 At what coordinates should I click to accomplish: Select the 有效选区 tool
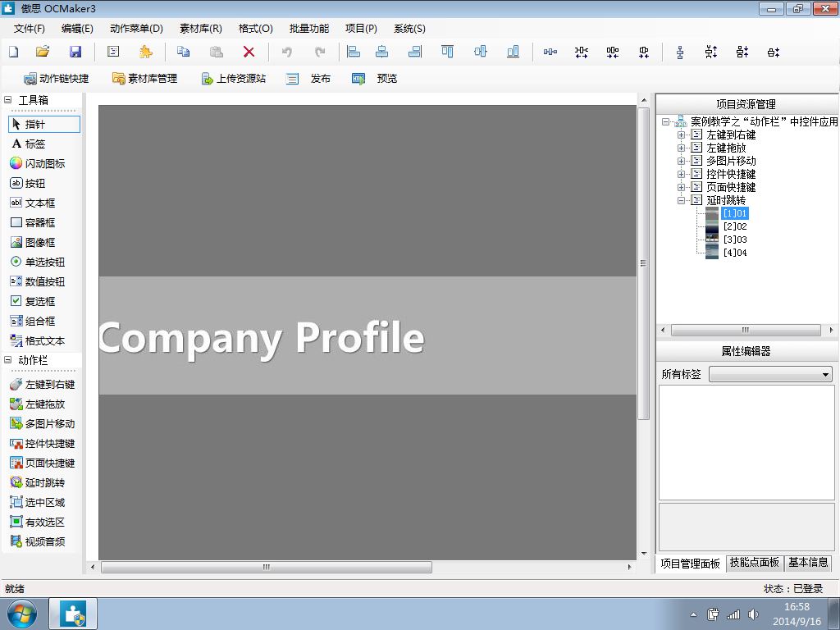point(38,522)
